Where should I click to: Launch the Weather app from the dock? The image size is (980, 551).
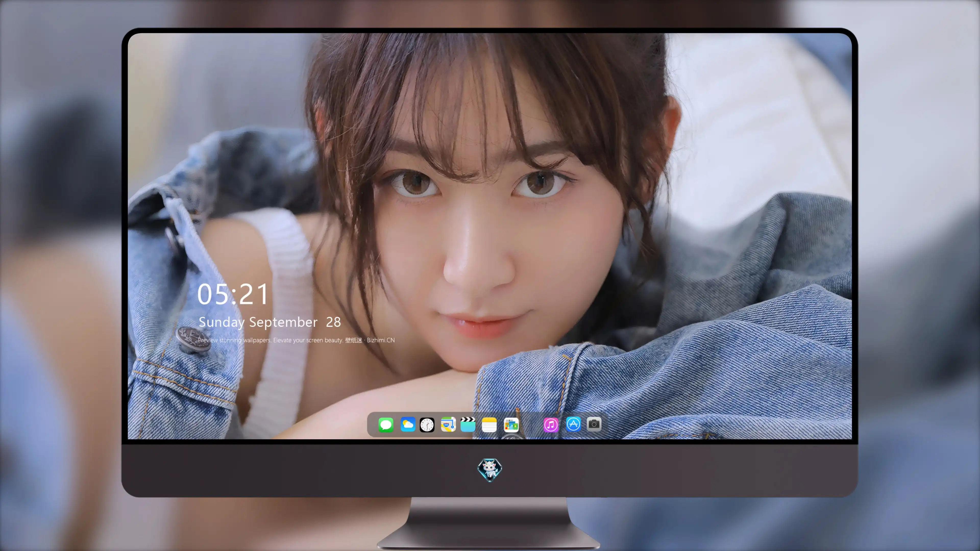(x=408, y=424)
